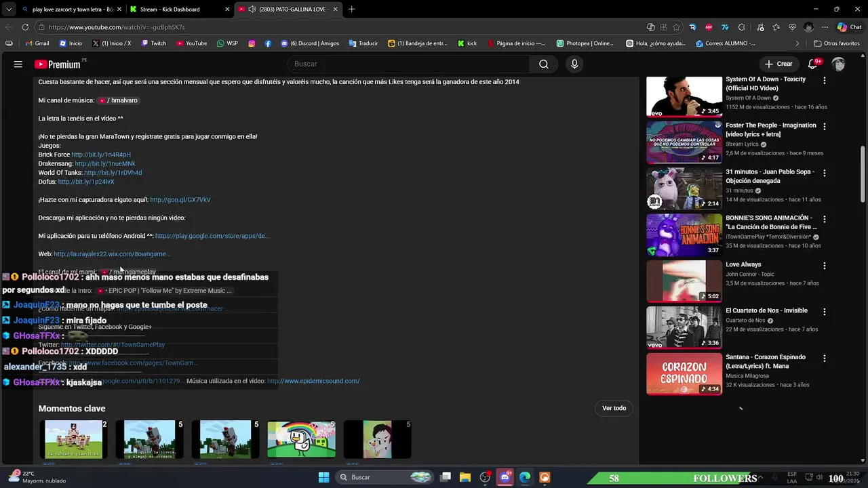
Task: Open Copilot Chat in browser toolbar
Action: (x=849, y=27)
